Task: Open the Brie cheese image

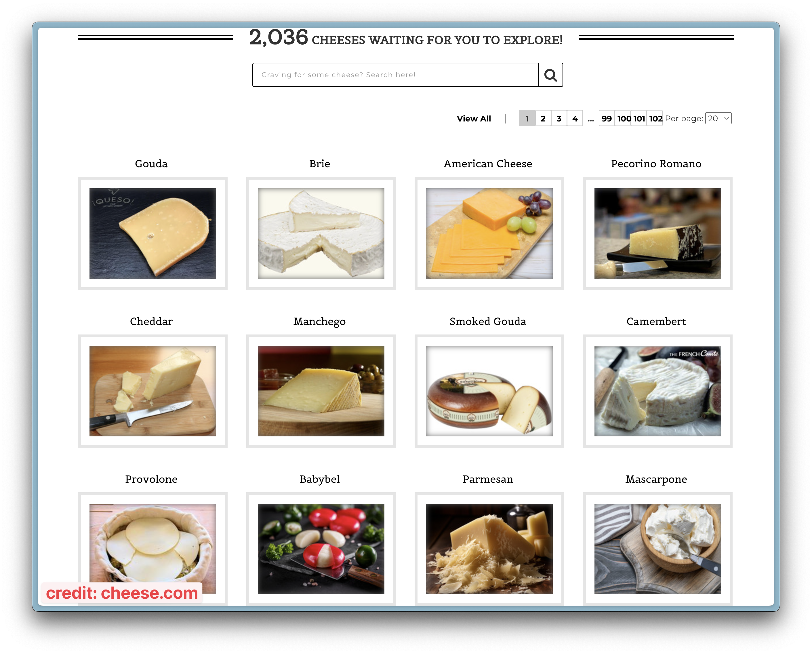Action: (321, 233)
